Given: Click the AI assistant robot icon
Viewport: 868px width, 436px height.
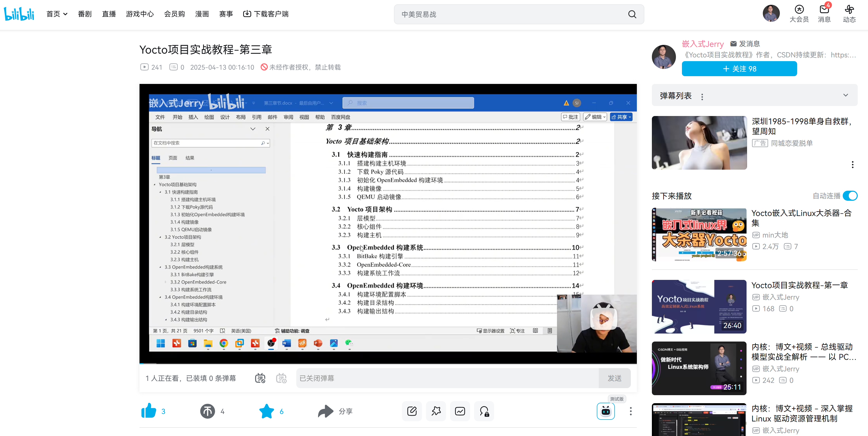Looking at the screenshot, I should [x=606, y=411].
